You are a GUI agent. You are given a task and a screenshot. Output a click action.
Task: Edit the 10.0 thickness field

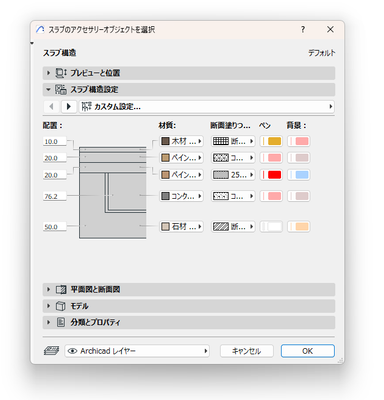point(55,142)
